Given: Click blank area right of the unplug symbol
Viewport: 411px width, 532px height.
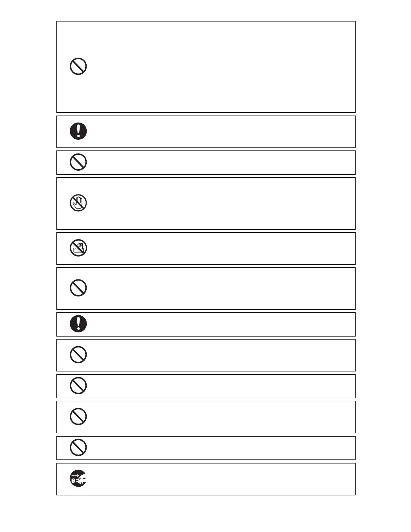Looking at the screenshot, I should 218,479.
